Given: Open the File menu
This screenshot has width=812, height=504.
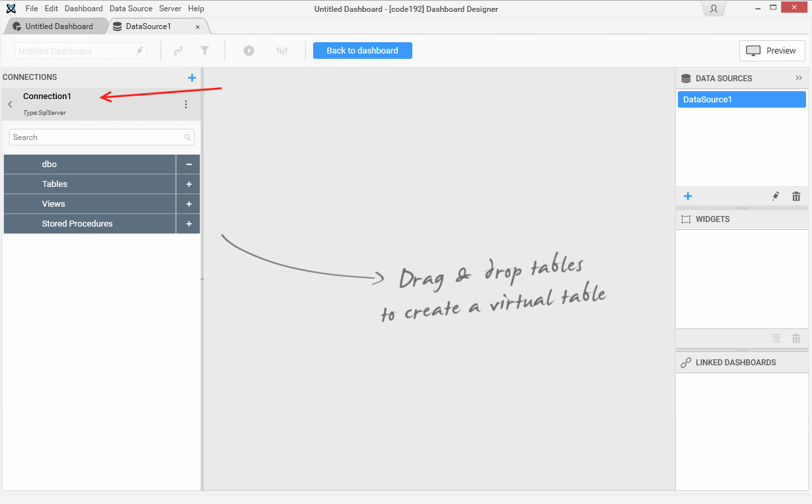Looking at the screenshot, I should (32, 9).
